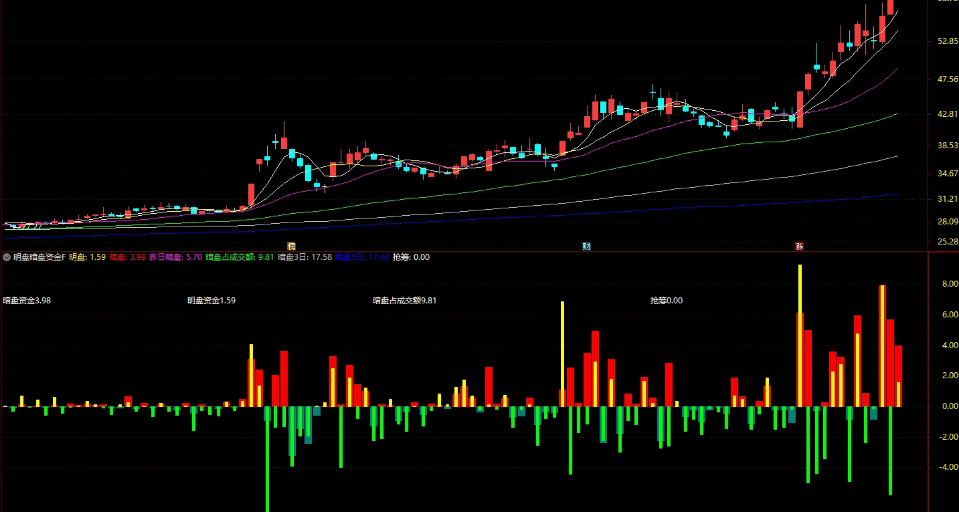This screenshot has height=512, width=959.
Task: Open the 明盘暗盘资金F indicator name
Action: pyautogui.click(x=39, y=258)
